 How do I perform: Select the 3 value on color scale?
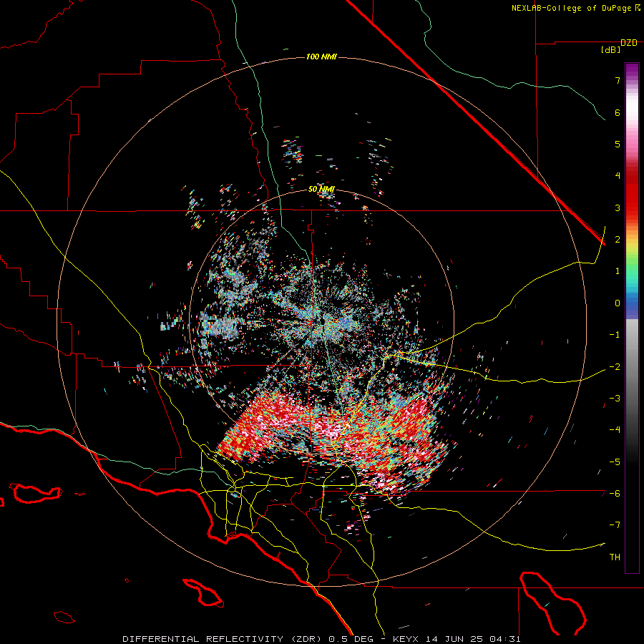(x=618, y=208)
